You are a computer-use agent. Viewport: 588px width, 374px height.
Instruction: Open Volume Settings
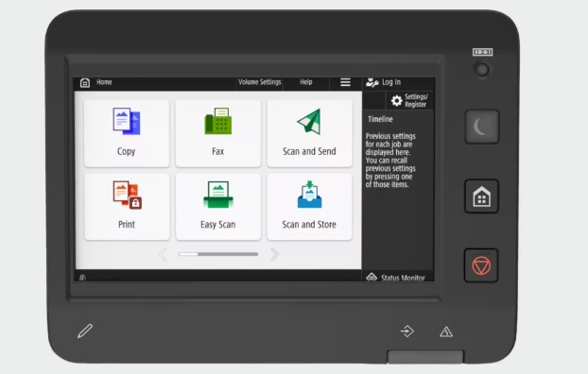260,82
